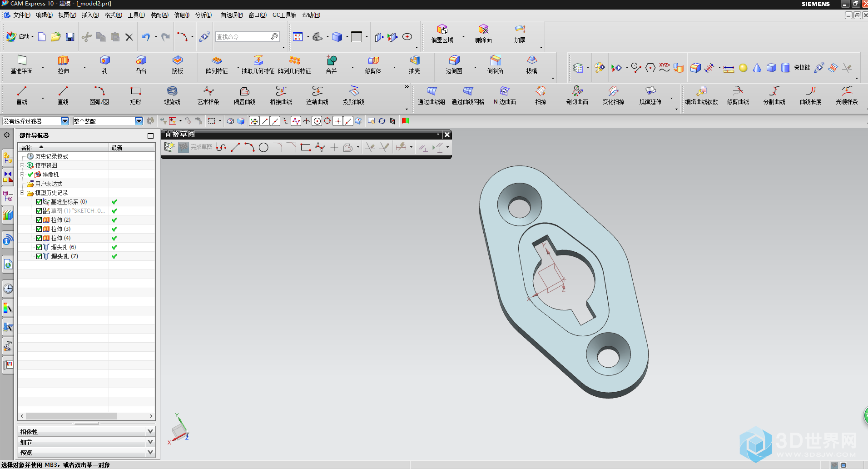Toggle the 埋头孔 (7) feature checkbox
Screen dimensions: 868x469
pos(39,256)
